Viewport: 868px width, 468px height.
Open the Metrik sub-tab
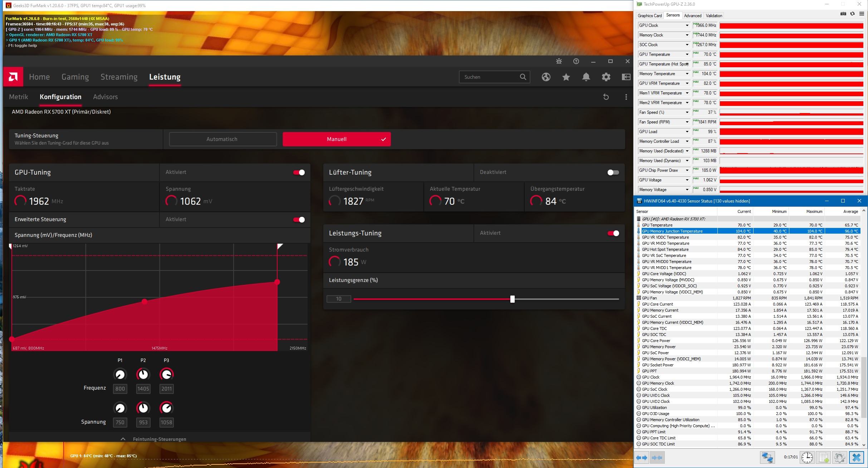click(19, 97)
